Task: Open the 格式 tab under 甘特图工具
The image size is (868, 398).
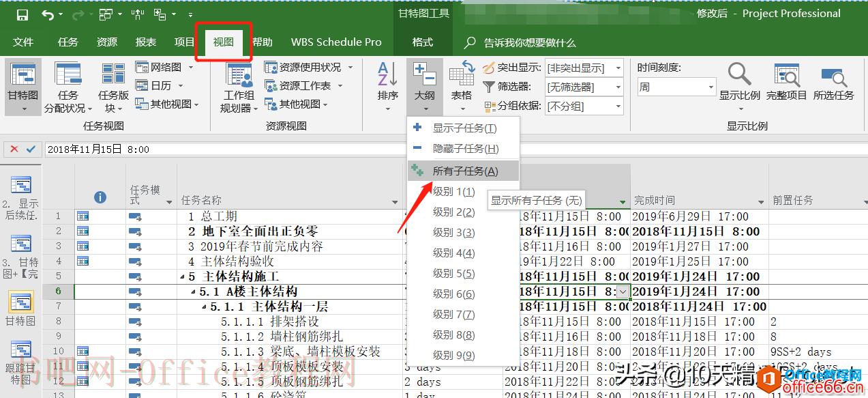Action: (x=423, y=42)
